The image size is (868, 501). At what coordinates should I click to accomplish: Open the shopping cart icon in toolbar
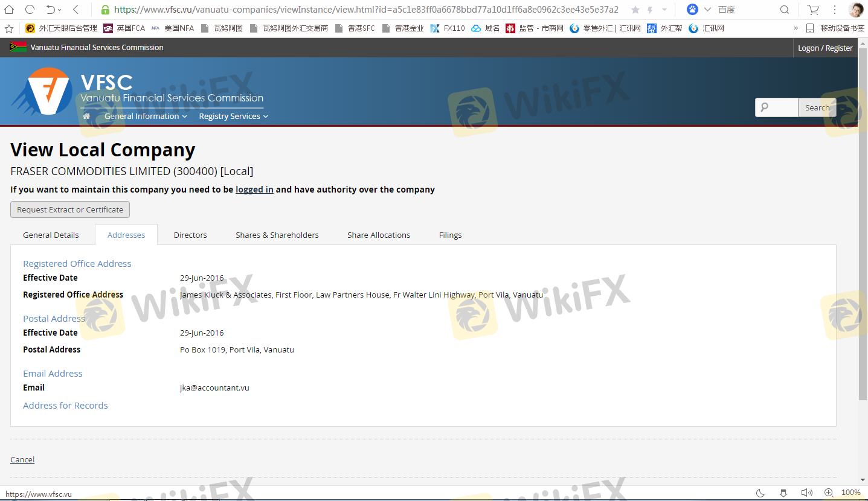point(814,10)
